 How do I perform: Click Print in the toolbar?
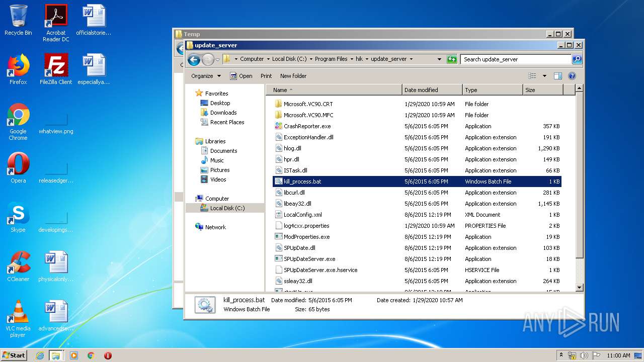click(x=266, y=76)
